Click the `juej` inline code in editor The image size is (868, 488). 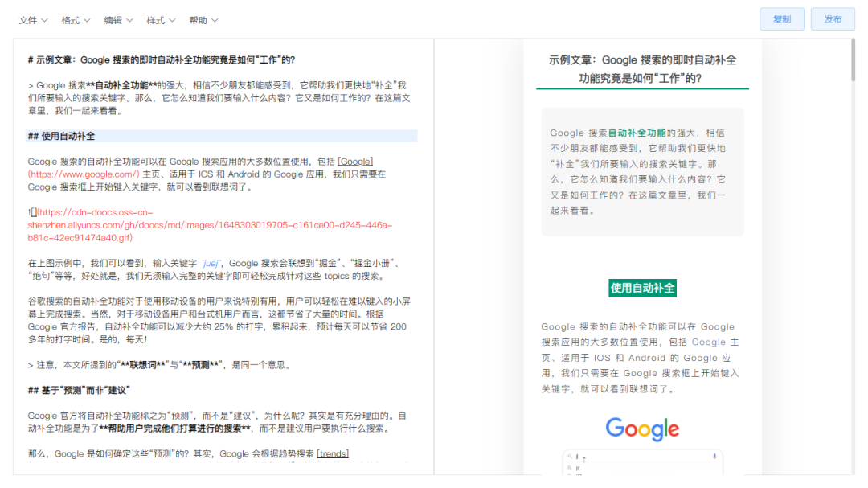[x=211, y=264]
